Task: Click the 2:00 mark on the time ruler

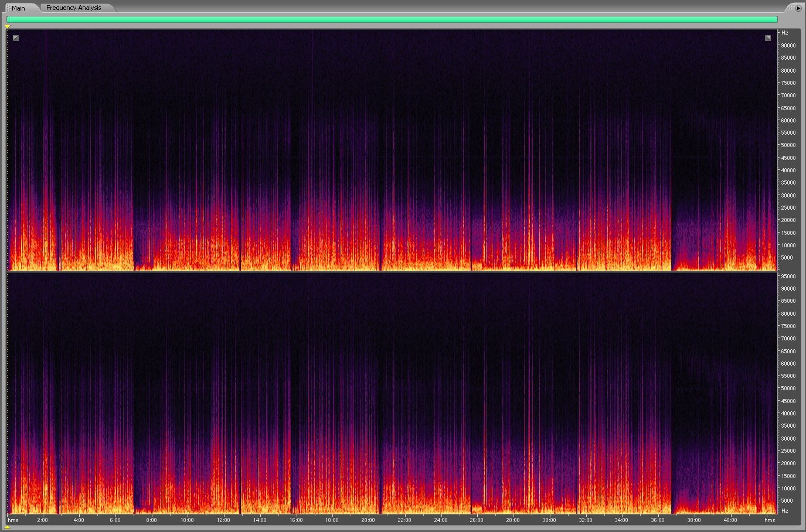Action: point(43,520)
